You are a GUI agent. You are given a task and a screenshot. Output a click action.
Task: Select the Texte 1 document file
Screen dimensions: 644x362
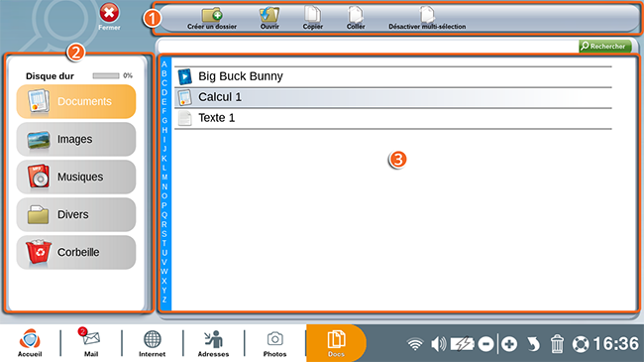393,118
